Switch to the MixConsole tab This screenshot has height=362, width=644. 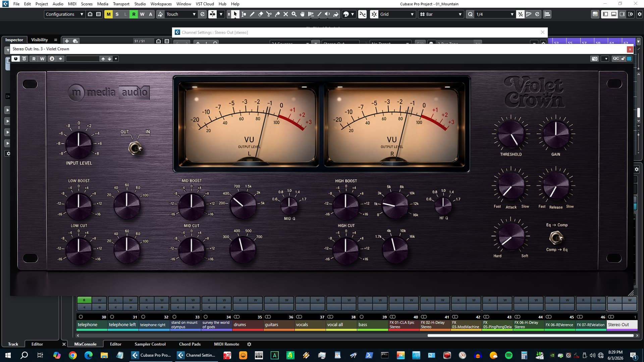tap(85, 344)
